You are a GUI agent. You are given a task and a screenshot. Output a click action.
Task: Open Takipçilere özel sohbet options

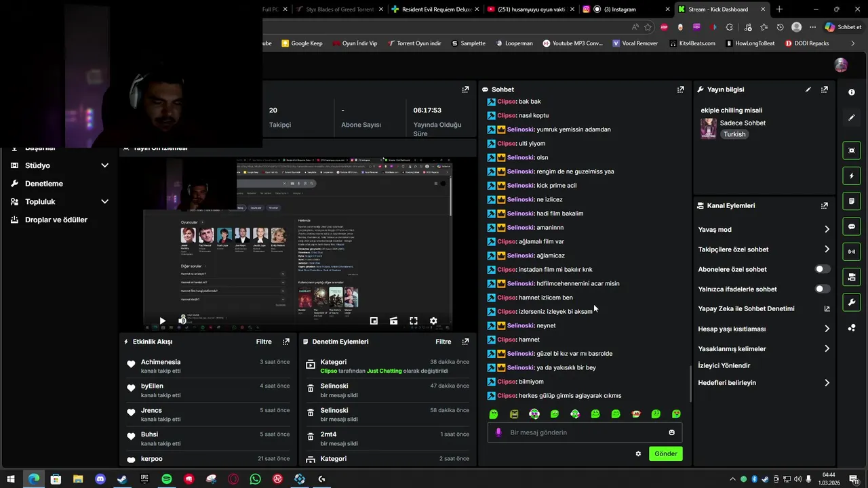(x=764, y=249)
